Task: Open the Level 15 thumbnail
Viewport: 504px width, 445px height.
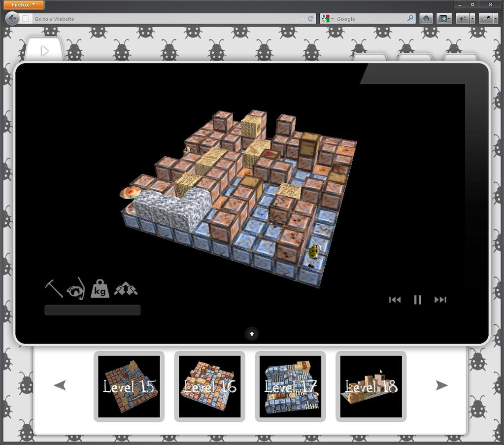Action: [x=129, y=386]
